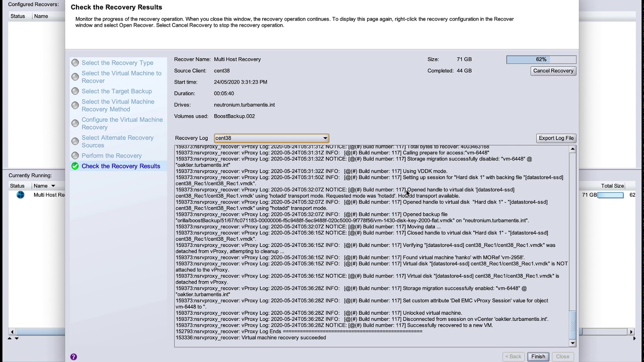Click the 'vProxy Log Ends' log line
This screenshot has width=644, height=362.
299,332
